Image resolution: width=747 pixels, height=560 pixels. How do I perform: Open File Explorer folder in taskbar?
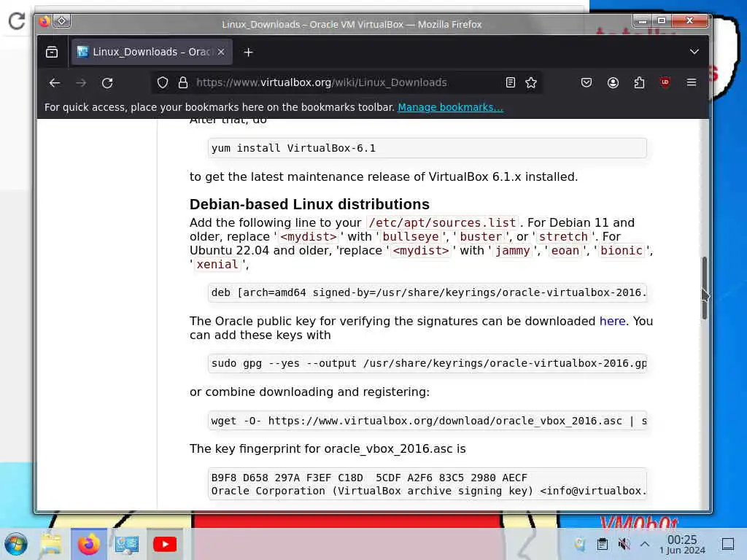51,544
